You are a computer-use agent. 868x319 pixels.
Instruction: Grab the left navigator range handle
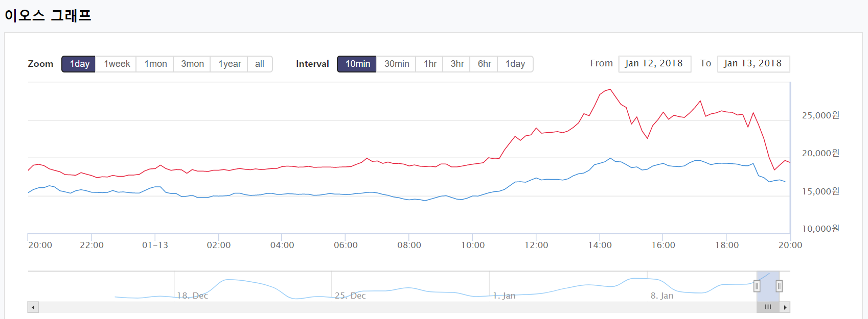click(757, 286)
